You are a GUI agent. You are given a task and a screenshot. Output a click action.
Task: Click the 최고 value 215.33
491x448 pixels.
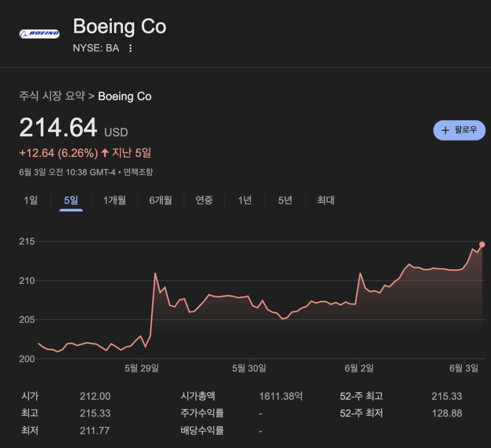tap(95, 413)
